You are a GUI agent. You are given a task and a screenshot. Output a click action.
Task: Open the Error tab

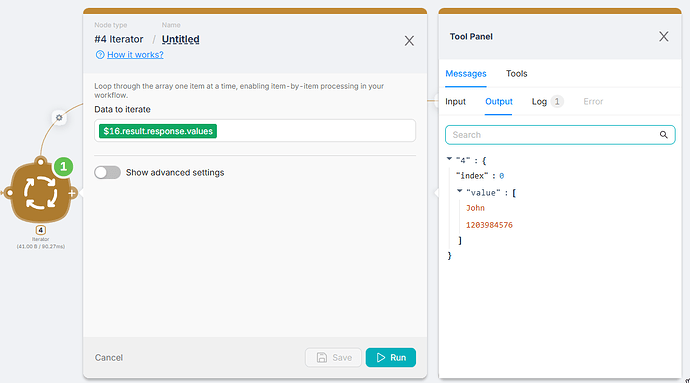(x=593, y=102)
